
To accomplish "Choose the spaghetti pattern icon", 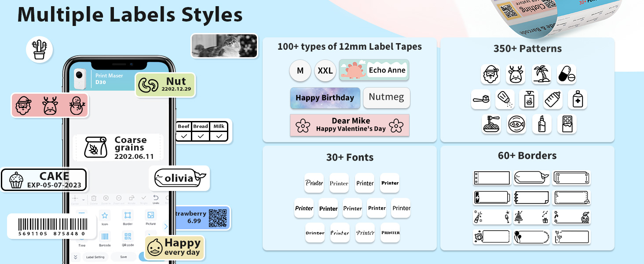I will pos(491,124).
